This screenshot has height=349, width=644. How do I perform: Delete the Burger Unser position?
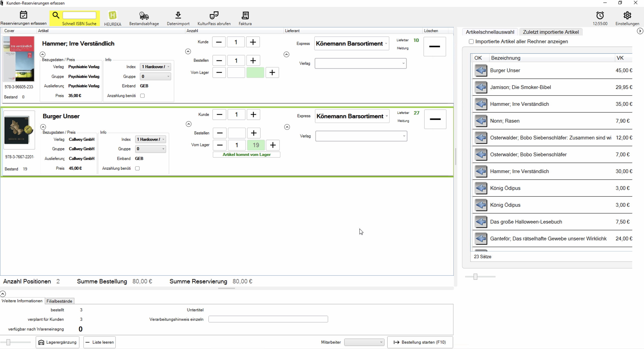(x=435, y=119)
